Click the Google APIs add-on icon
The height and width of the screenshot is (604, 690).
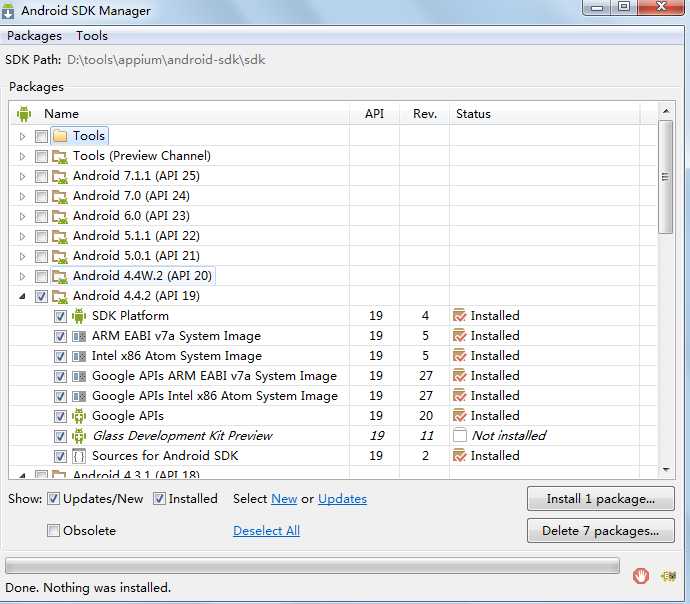click(x=79, y=416)
